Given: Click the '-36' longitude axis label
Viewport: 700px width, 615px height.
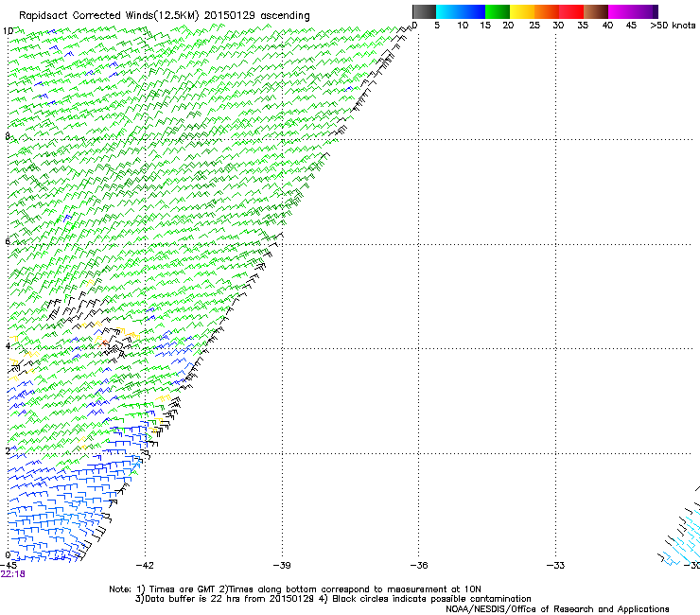Looking at the screenshot, I should coord(419,565).
